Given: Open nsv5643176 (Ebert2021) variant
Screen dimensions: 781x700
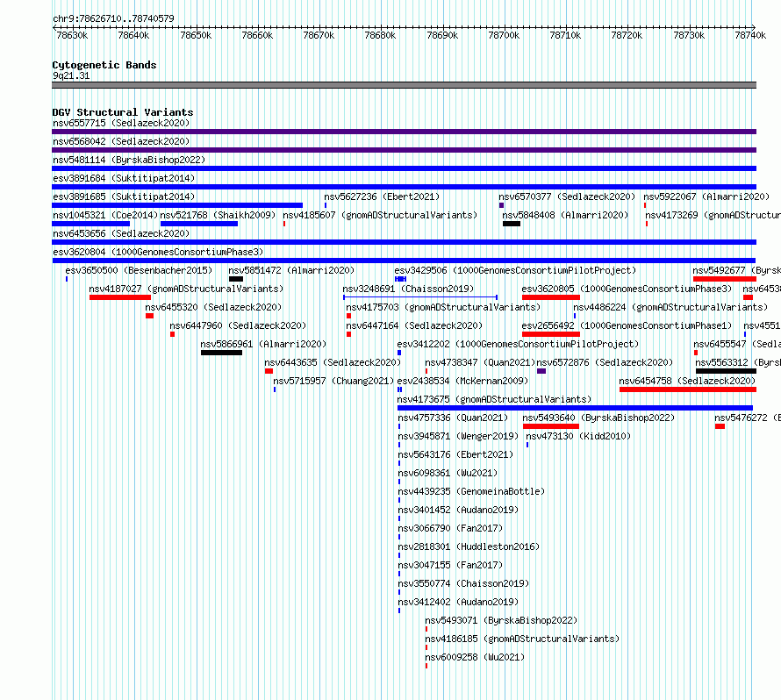Looking at the screenshot, I should (455, 454).
